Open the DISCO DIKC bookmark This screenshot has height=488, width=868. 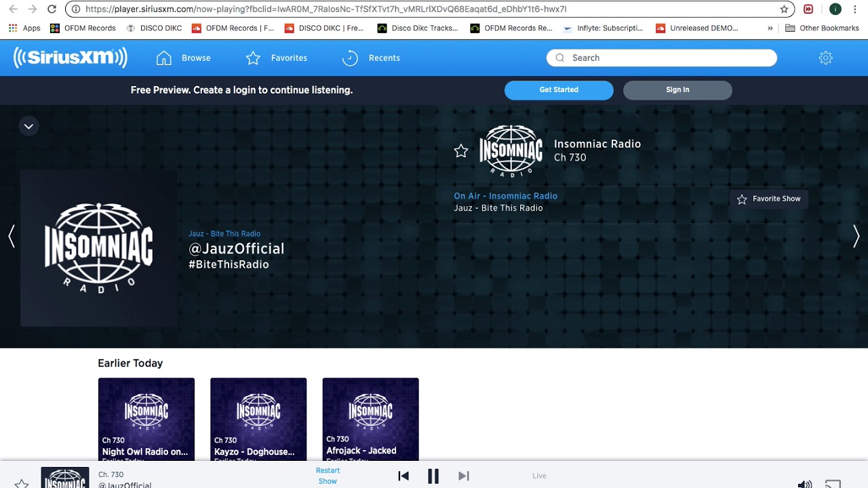click(x=154, y=28)
